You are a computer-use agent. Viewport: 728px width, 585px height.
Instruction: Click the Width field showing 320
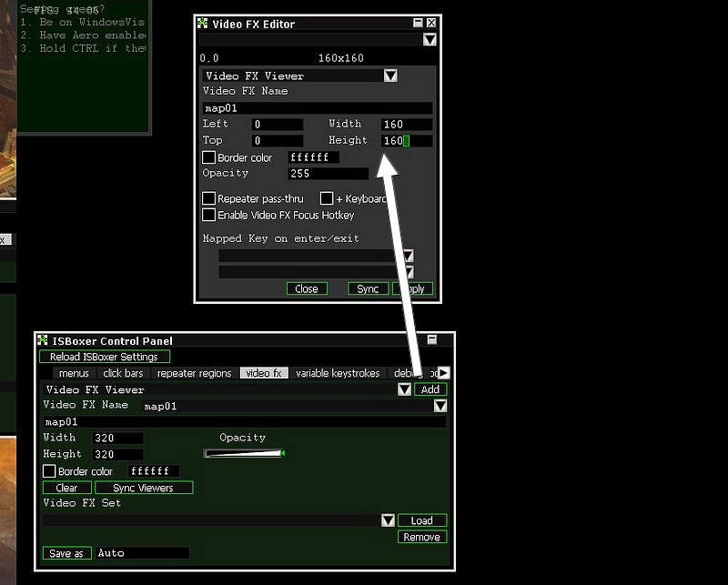click(118, 438)
